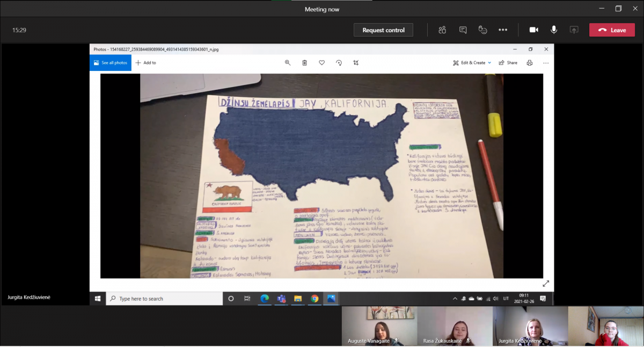Click the Photos file name title text
The height and width of the screenshot is (347, 644).
point(156,49)
